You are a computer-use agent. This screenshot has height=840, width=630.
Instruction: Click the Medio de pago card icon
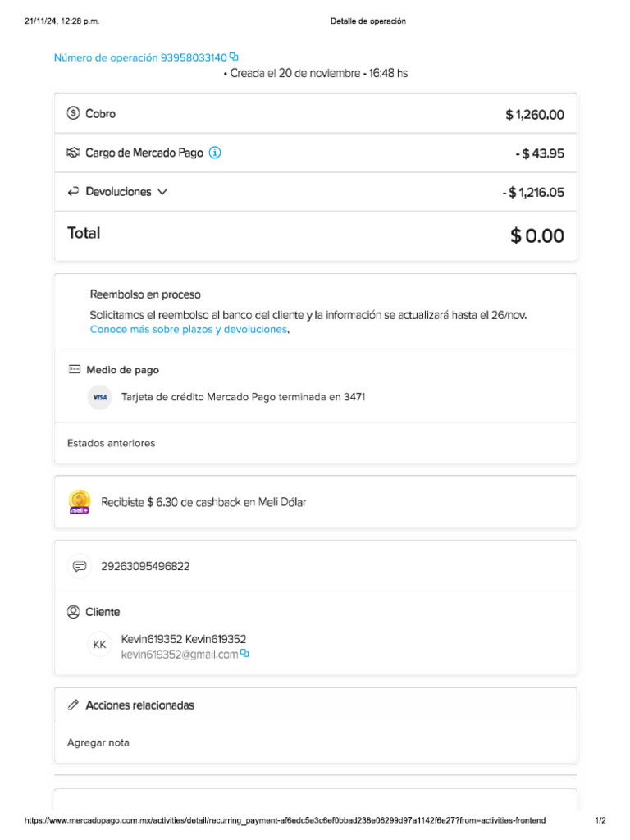tap(75, 370)
